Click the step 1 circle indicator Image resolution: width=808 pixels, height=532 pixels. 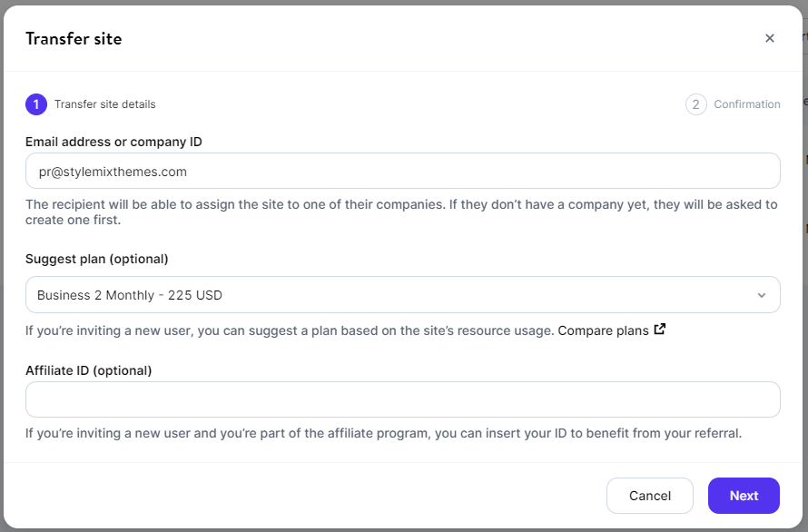[x=36, y=104]
